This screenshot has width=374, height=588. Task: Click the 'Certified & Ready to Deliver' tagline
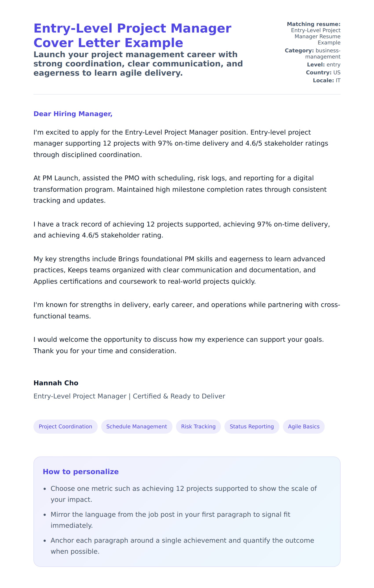[179, 396]
